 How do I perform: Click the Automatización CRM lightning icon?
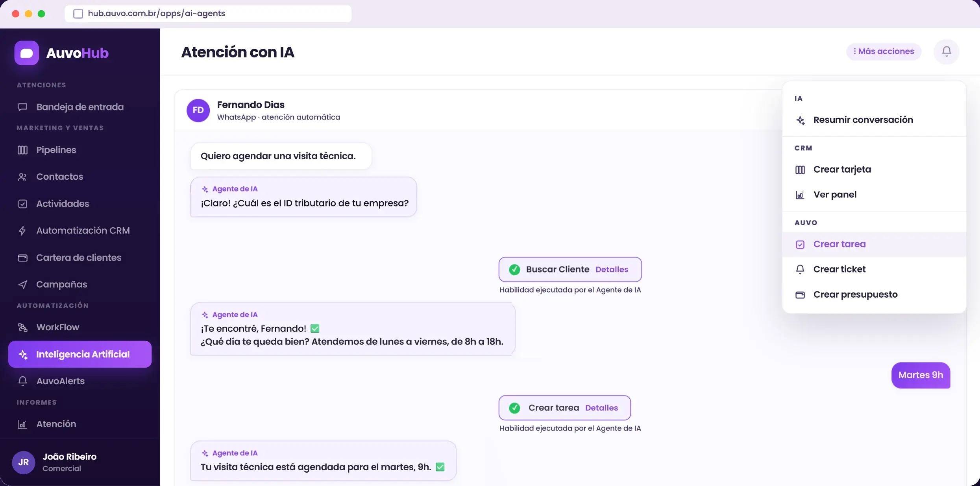click(x=22, y=231)
